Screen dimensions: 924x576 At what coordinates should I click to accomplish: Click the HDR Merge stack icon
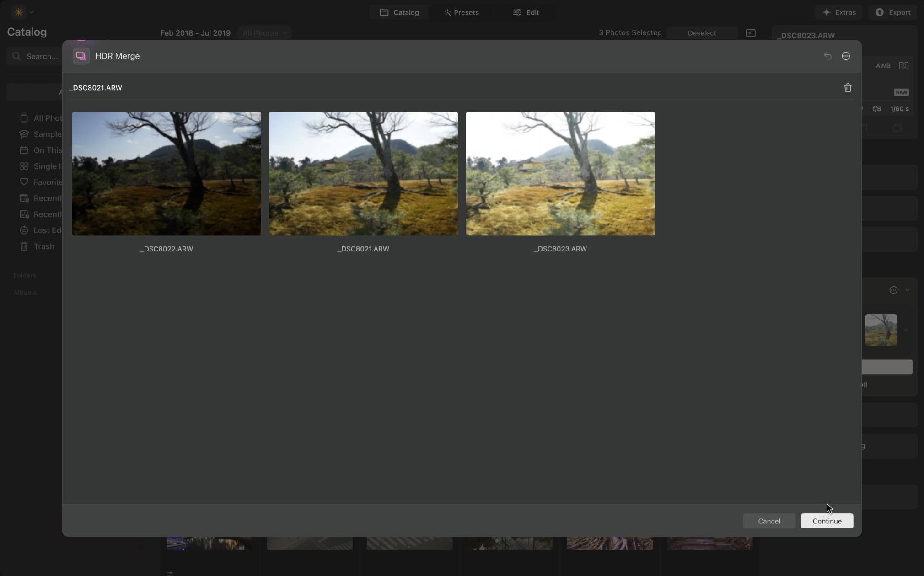point(81,56)
